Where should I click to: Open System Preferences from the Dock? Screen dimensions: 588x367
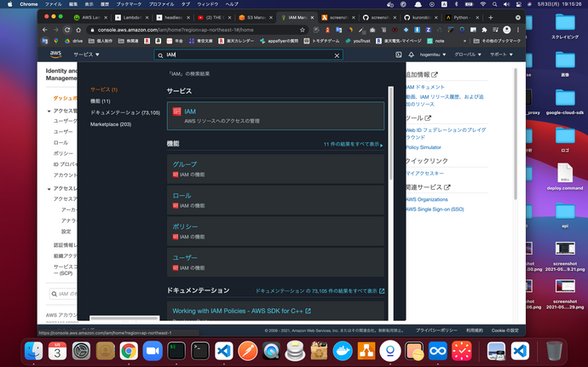coord(81,352)
